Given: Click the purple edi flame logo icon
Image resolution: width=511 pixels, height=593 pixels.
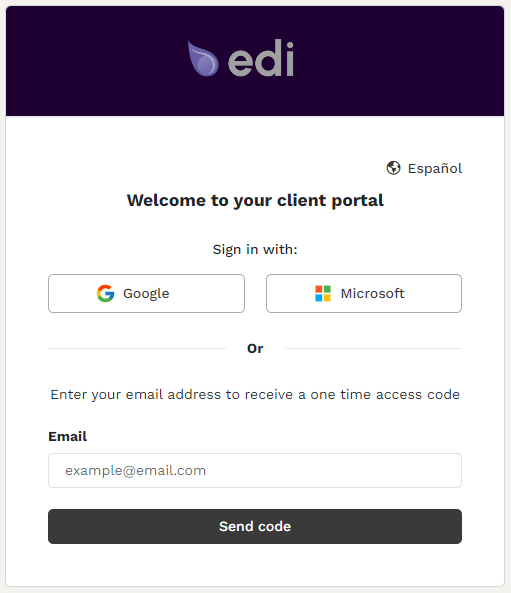Looking at the screenshot, I should pyautogui.click(x=203, y=59).
